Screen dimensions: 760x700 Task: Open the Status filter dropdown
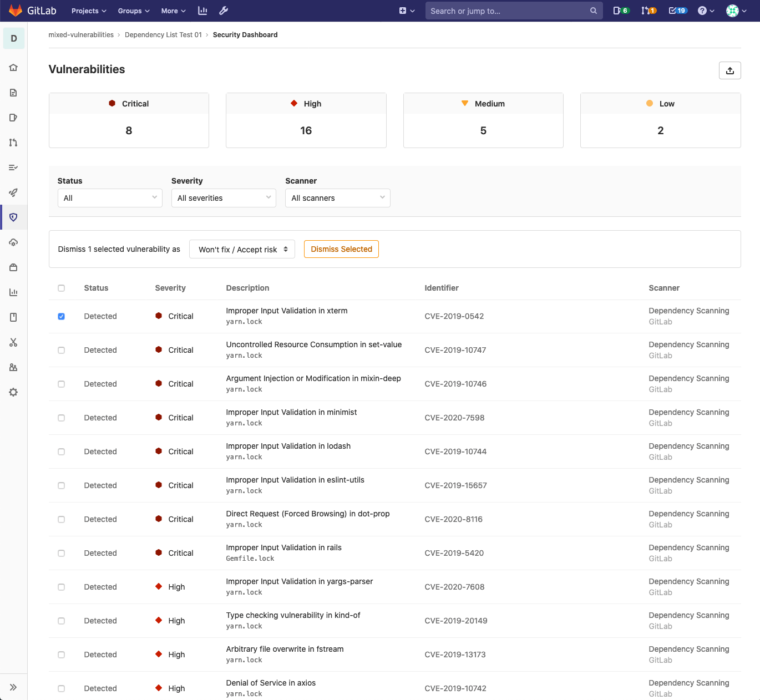(109, 198)
